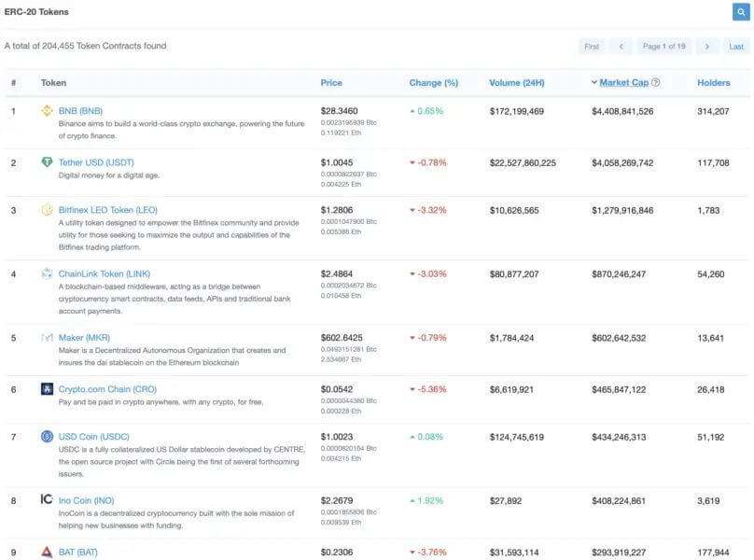Click the Price column header
This screenshot has width=754, height=560.
[x=331, y=83]
